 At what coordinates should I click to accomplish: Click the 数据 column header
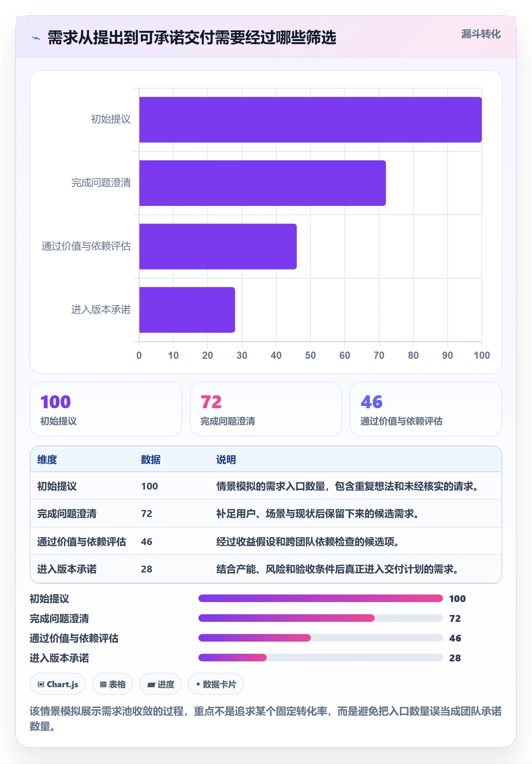click(x=151, y=460)
